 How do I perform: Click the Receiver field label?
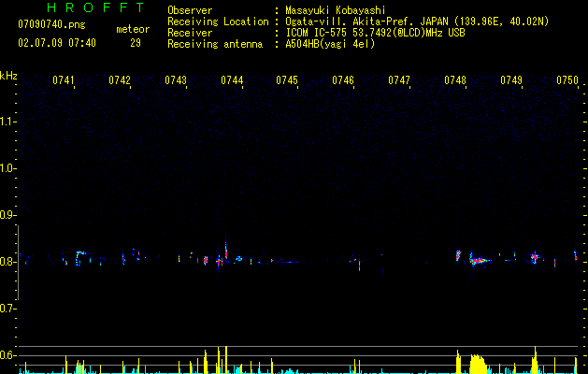pos(190,33)
